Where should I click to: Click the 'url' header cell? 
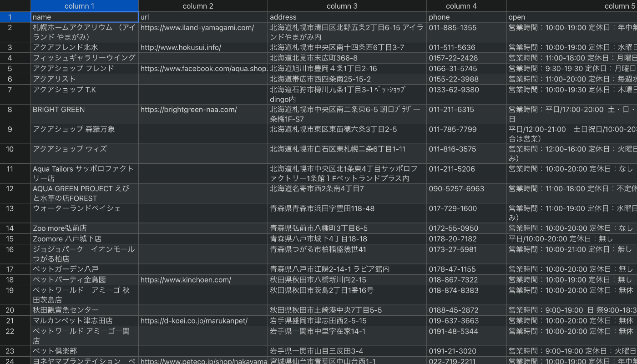coord(203,17)
